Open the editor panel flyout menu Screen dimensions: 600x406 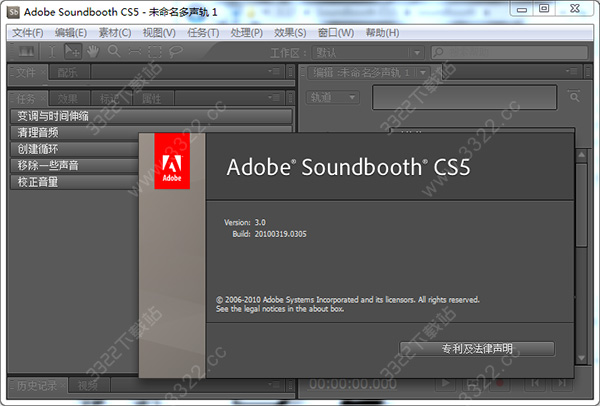click(573, 71)
